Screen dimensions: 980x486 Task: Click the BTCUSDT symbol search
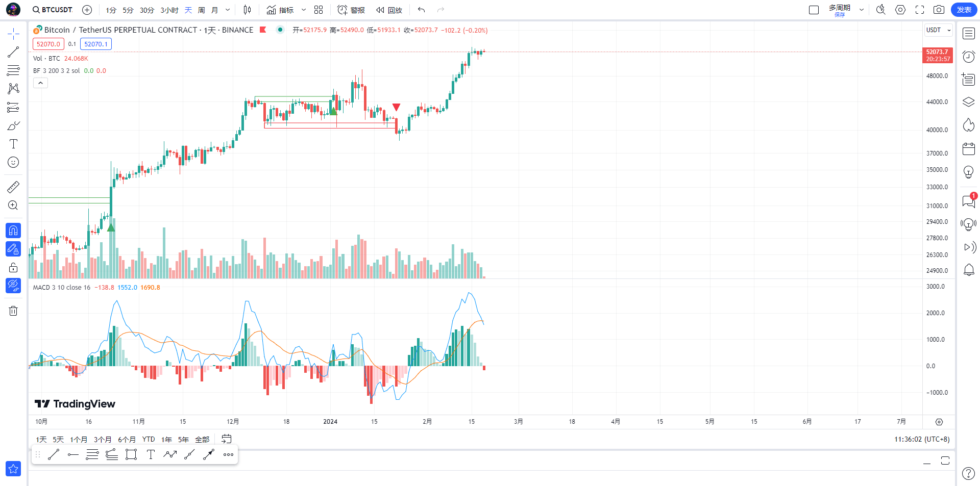tap(52, 10)
